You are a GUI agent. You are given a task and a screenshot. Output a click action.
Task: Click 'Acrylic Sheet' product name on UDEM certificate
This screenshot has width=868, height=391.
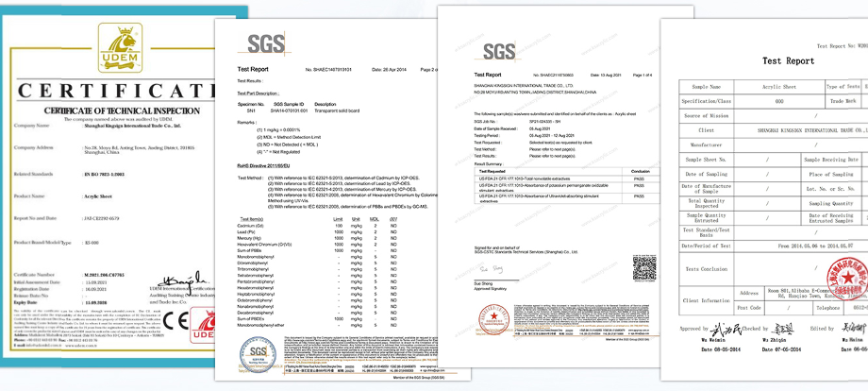[x=97, y=196]
